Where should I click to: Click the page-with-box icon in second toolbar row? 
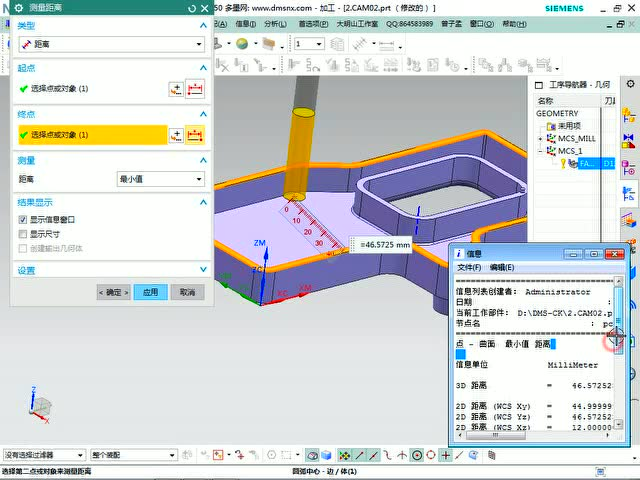[x=433, y=65]
